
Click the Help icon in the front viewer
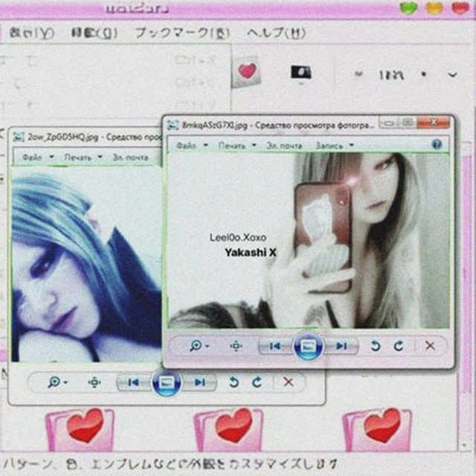coord(437,144)
